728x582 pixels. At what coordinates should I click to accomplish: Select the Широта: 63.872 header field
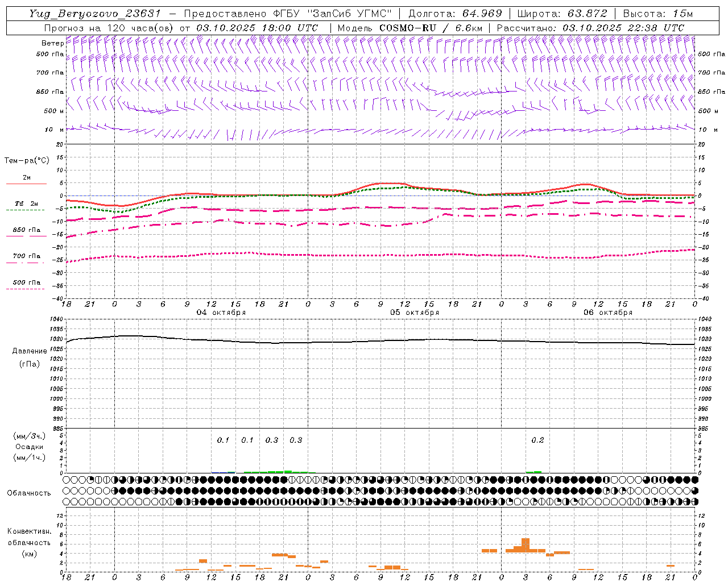(x=562, y=14)
